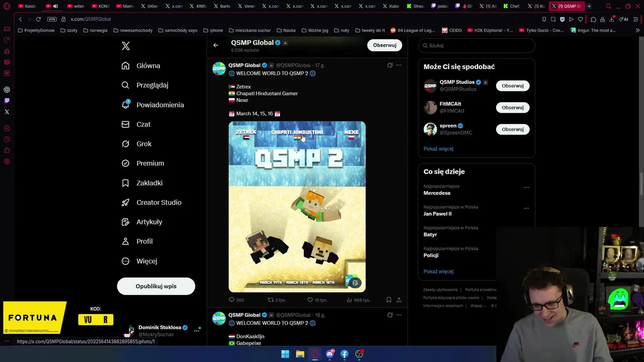Open Jan Paweł II trending topic
644x362 pixels.
click(437, 214)
